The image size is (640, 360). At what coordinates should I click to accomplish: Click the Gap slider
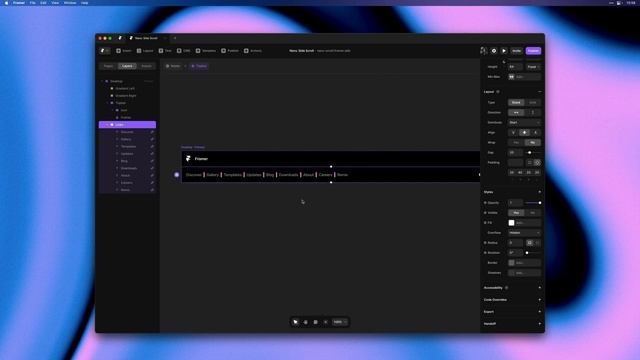pyautogui.click(x=533, y=153)
